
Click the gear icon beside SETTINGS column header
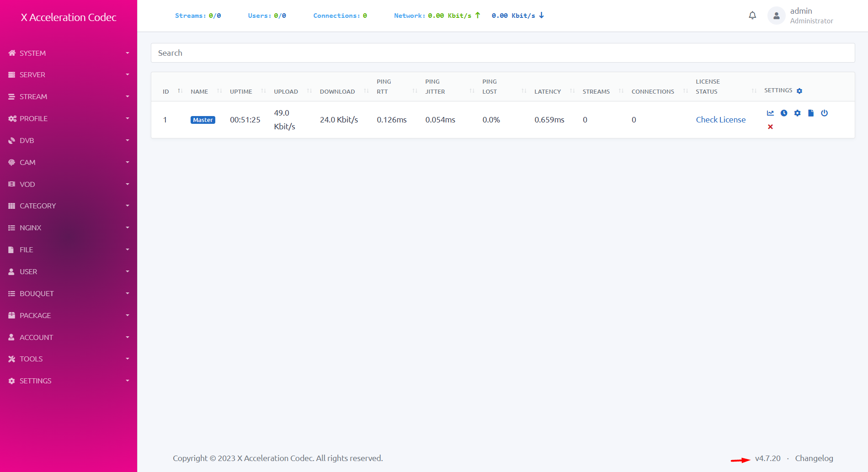point(799,91)
